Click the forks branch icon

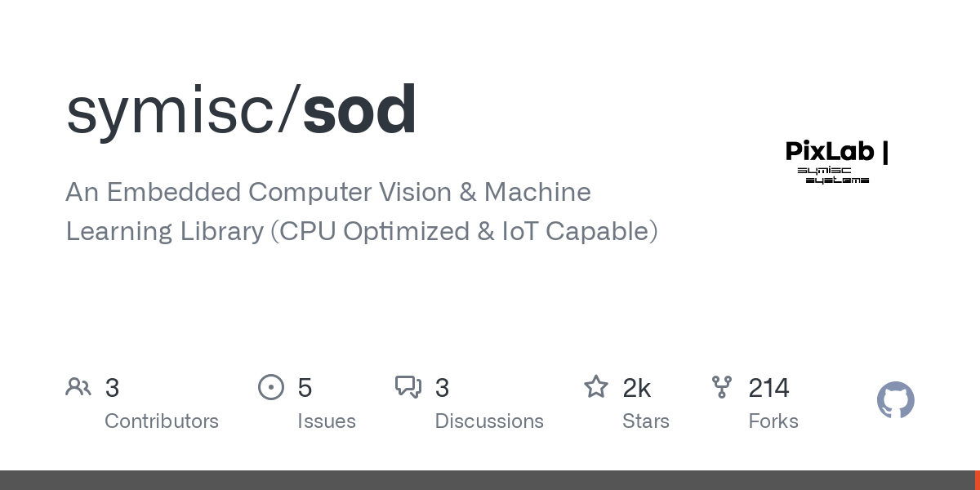(x=722, y=387)
